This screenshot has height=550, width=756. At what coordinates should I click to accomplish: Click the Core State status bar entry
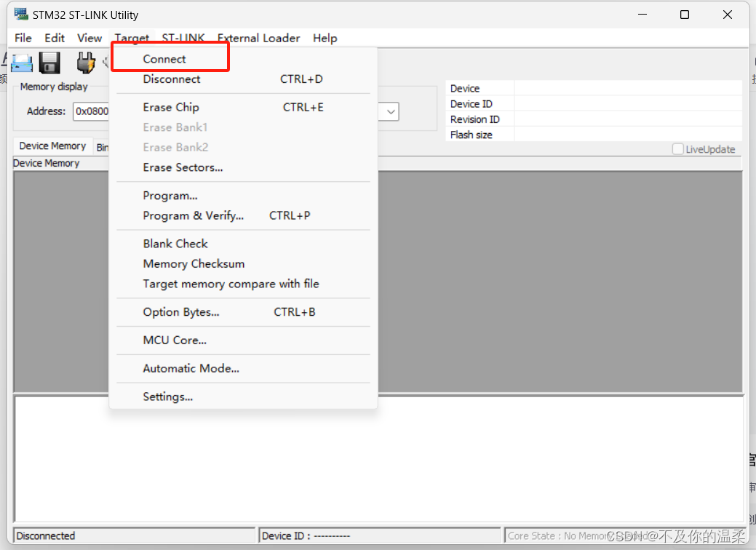point(625,535)
